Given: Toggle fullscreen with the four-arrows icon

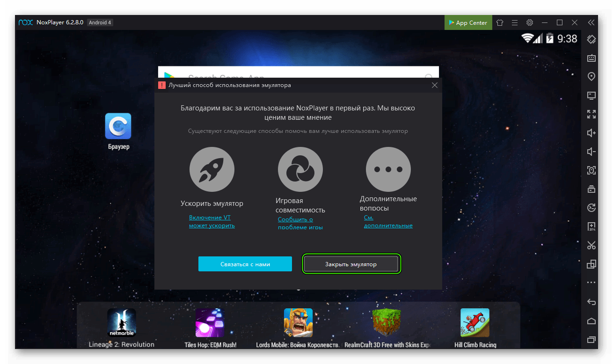Looking at the screenshot, I should (591, 114).
